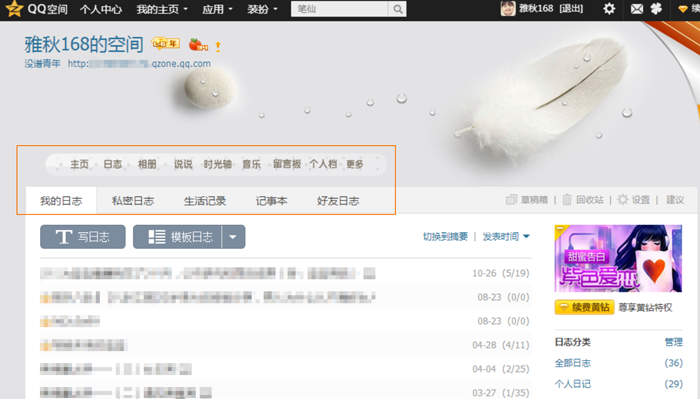The height and width of the screenshot is (399, 700).
Task: Open 更多 in navigation bar
Action: tap(355, 164)
